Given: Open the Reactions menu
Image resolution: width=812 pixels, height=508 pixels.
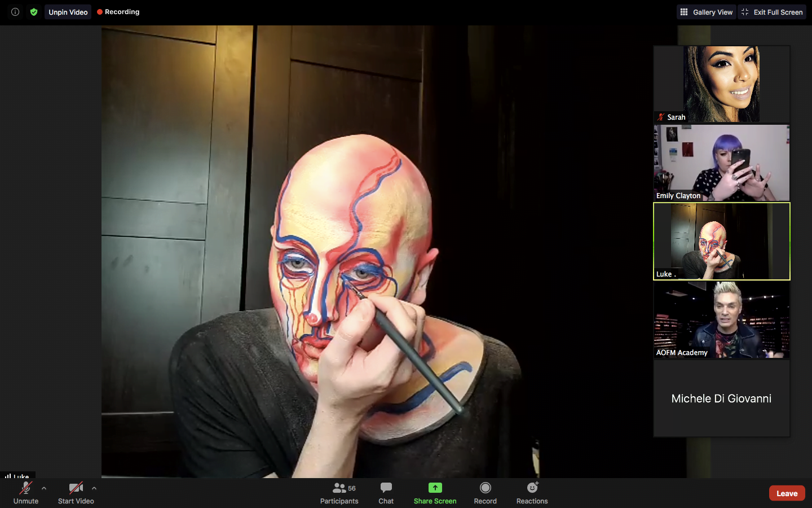Looking at the screenshot, I should pyautogui.click(x=532, y=492).
